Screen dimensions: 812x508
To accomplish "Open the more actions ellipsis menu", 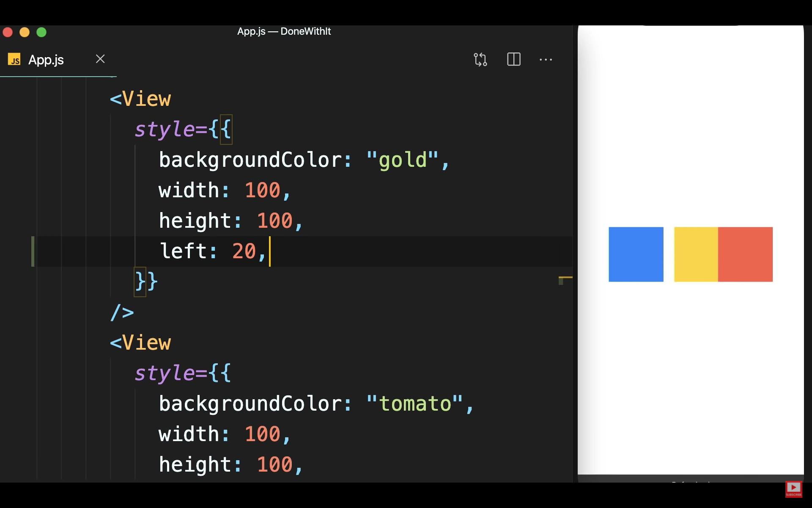I will coord(546,60).
